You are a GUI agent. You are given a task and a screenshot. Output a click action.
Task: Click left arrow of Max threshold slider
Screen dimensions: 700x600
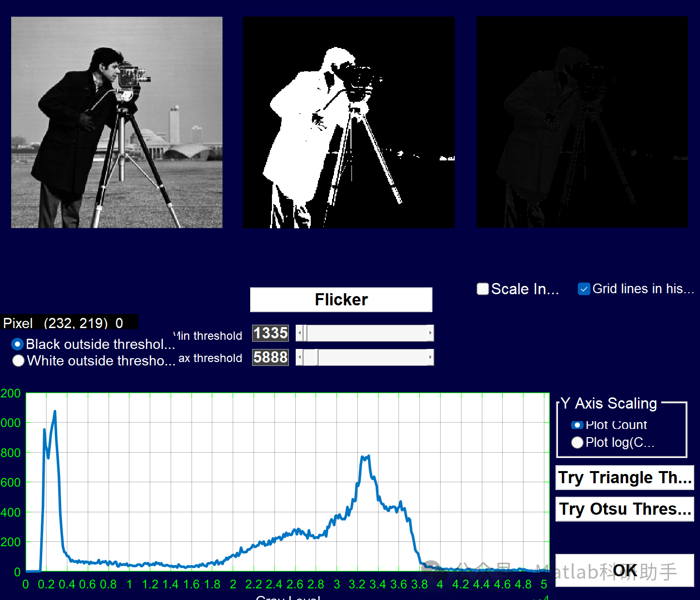(x=300, y=357)
